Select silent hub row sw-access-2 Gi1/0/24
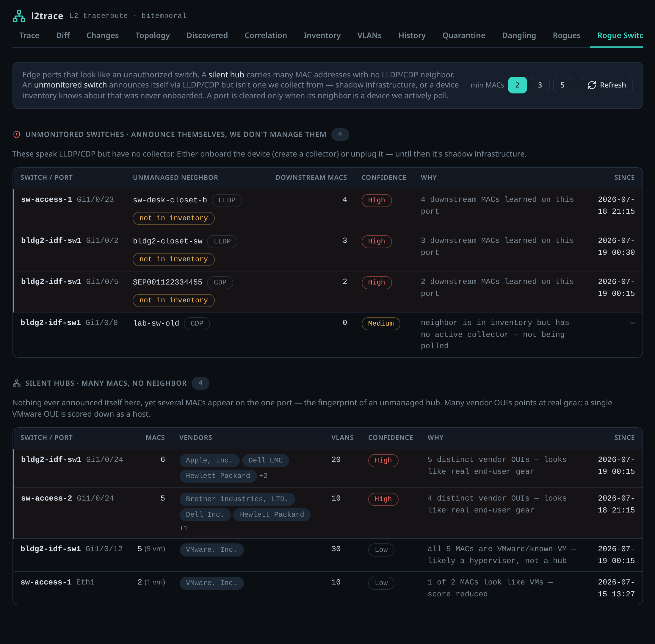This screenshot has width=655, height=644. [328, 513]
